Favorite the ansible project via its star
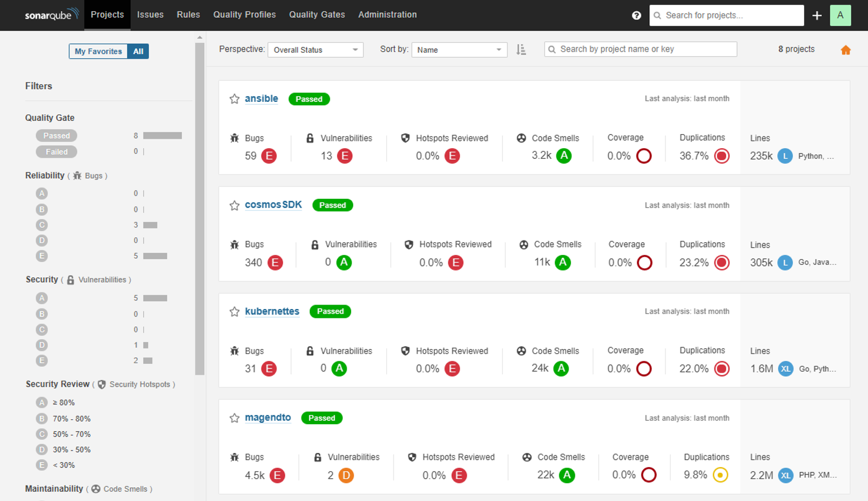868x501 pixels. (234, 99)
